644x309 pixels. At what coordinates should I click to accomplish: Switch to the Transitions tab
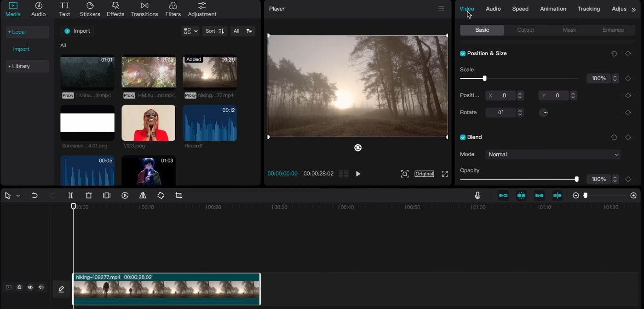click(x=144, y=9)
